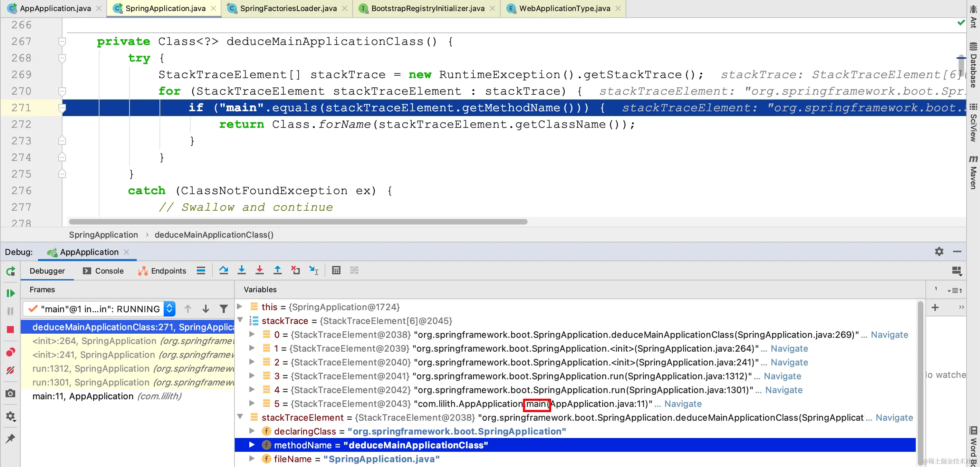The width and height of the screenshot is (980, 467).
Task: Expand the this SpringApplication variable node
Action: 240,307
